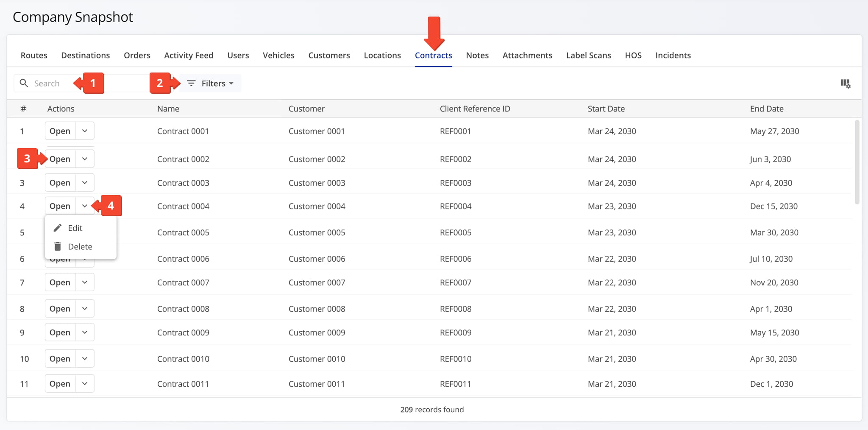The width and height of the screenshot is (868, 430).
Task: Expand actions dropdown for Contract 0011
Action: 85,383
